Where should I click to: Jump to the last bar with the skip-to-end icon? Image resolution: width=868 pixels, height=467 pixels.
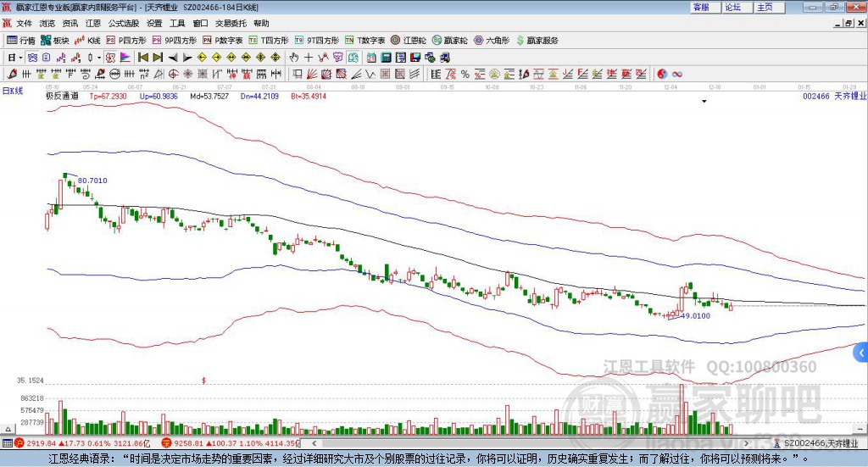tap(158, 58)
